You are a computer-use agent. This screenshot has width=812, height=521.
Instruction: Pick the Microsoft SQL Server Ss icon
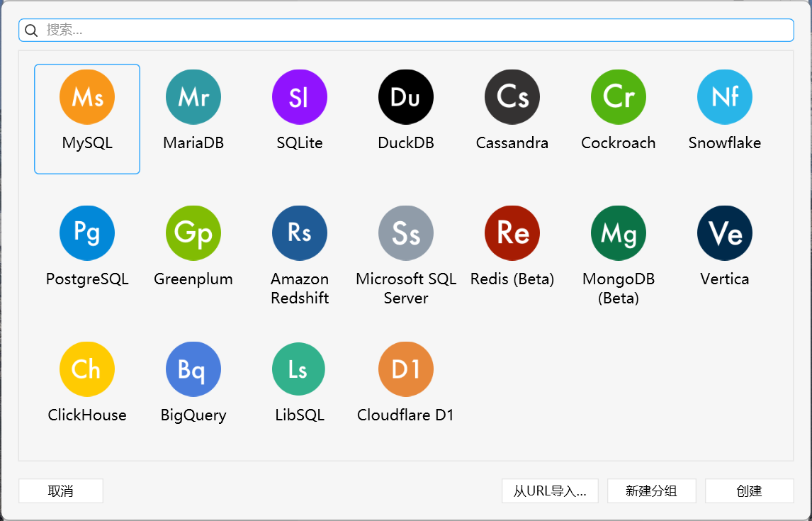pyautogui.click(x=405, y=233)
